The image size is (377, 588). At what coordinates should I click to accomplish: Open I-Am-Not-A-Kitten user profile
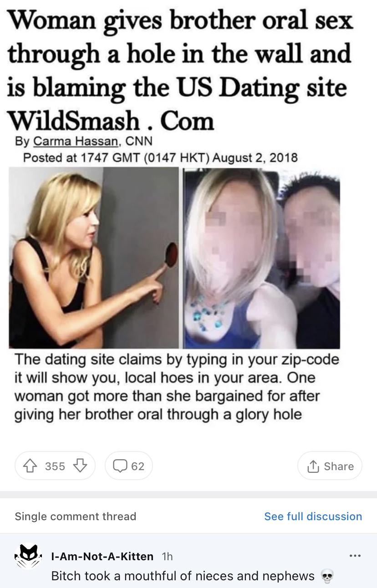pos(102,556)
